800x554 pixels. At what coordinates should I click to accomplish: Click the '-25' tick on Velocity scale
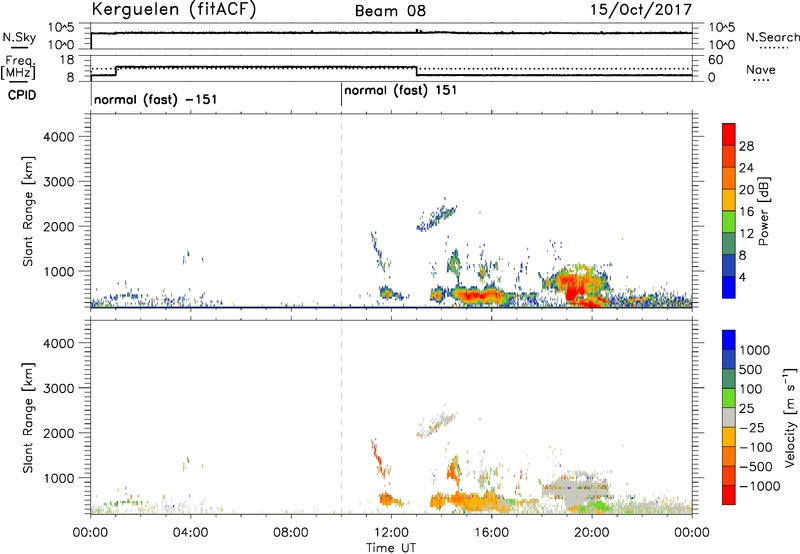coord(752,427)
